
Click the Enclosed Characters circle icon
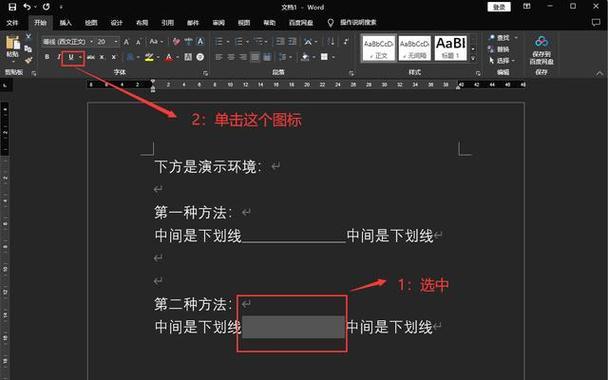pos(200,57)
